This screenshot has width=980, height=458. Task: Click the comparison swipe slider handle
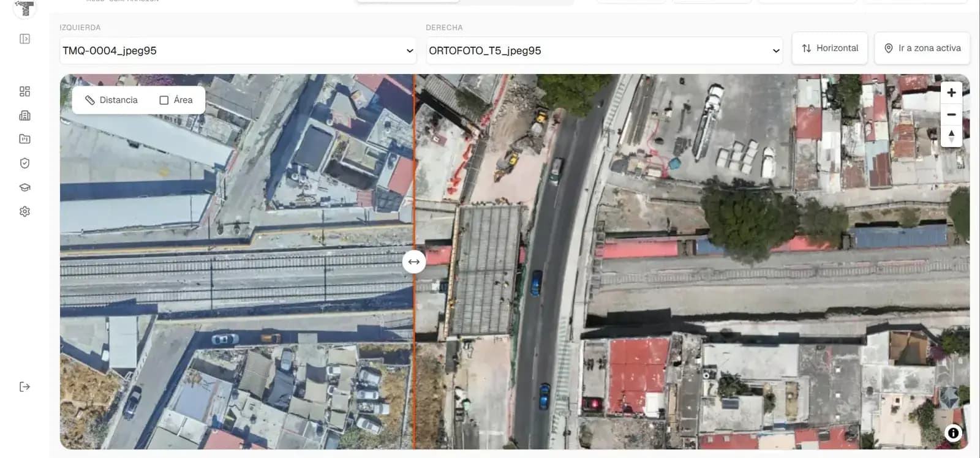tap(414, 262)
